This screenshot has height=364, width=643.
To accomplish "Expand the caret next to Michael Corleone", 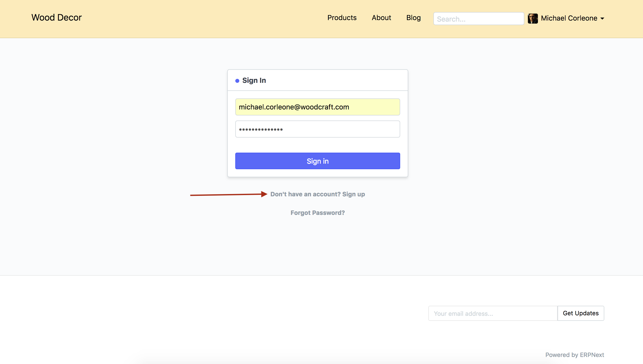I will click(602, 19).
